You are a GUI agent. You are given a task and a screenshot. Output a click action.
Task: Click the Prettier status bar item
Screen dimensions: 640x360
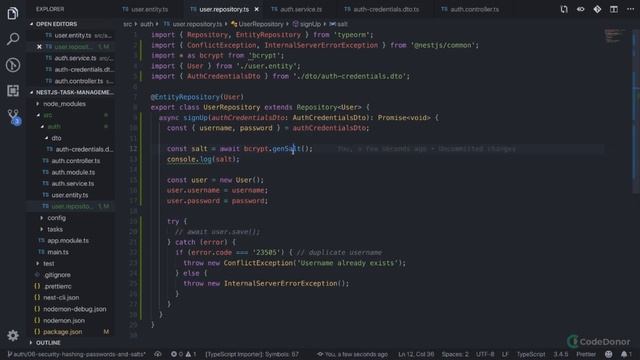pyautogui.click(x=586, y=354)
